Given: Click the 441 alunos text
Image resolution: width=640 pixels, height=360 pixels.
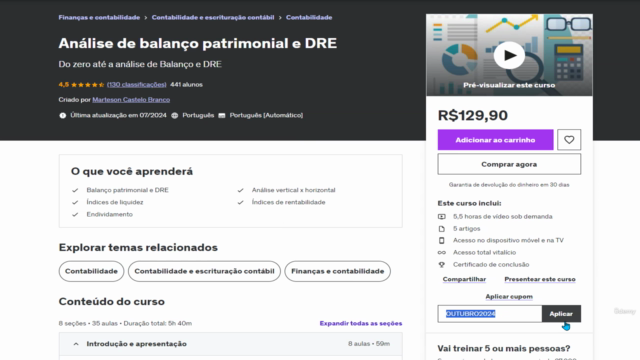Looking at the screenshot, I should point(186,84).
